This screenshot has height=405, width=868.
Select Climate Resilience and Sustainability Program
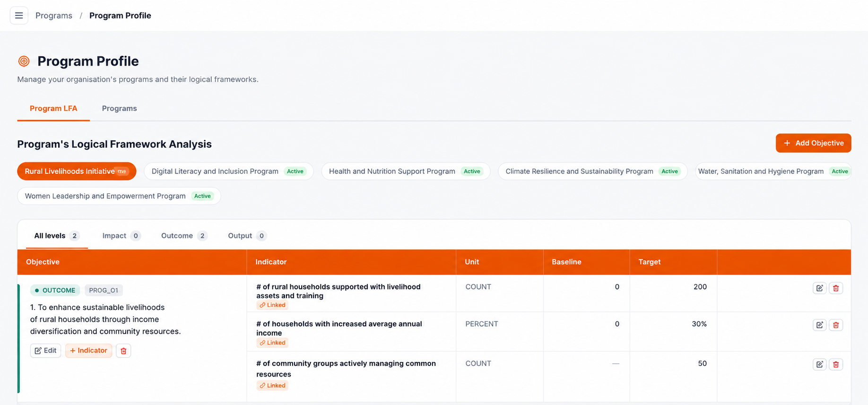pyautogui.click(x=592, y=171)
